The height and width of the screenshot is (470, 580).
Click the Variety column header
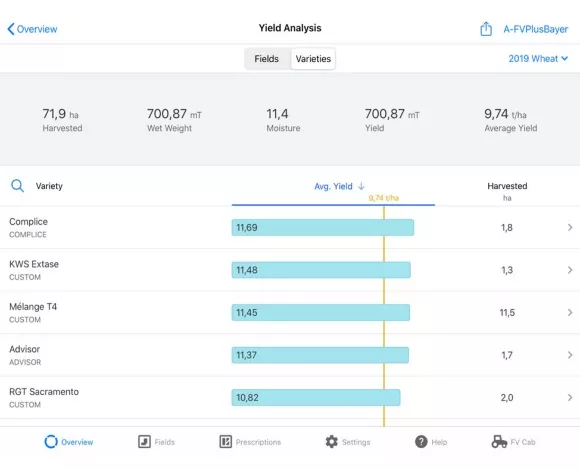pyautogui.click(x=49, y=186)
